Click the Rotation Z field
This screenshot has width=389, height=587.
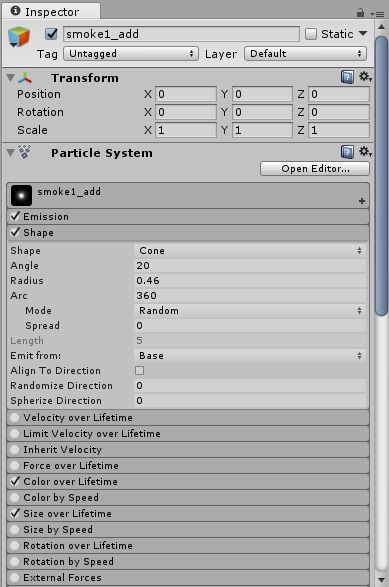pos(339,112)
